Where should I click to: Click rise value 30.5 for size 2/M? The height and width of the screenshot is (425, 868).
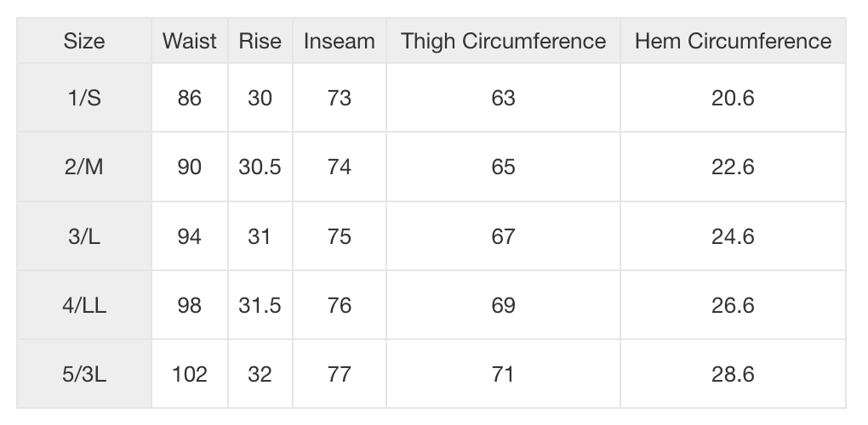tap(260, 167)
